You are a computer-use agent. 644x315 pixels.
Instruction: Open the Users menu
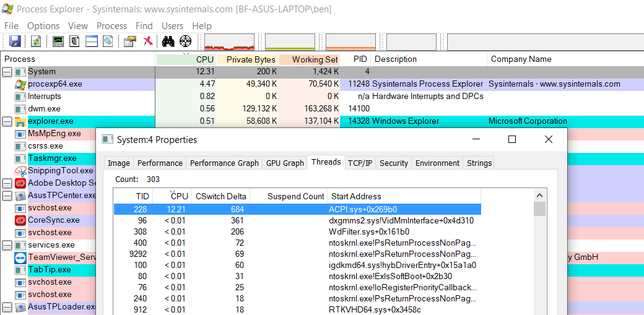point(173,26)
